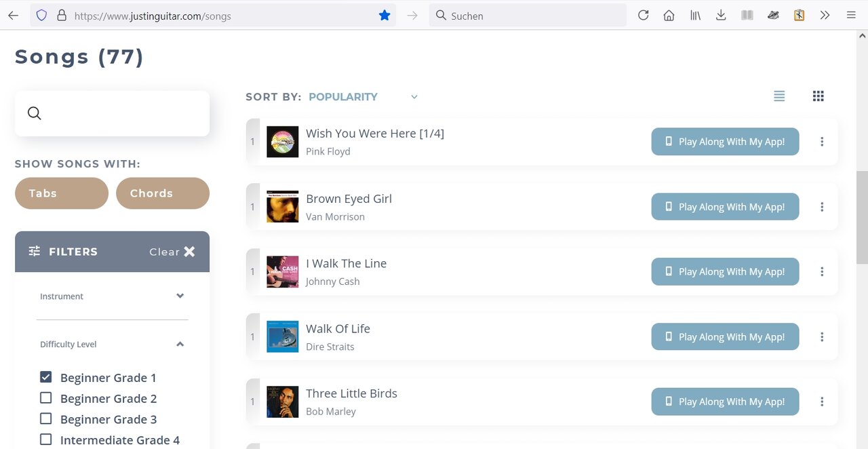
Task: Open the three-dot menu for Brown Eyed Girl
Action: [822, 207]
